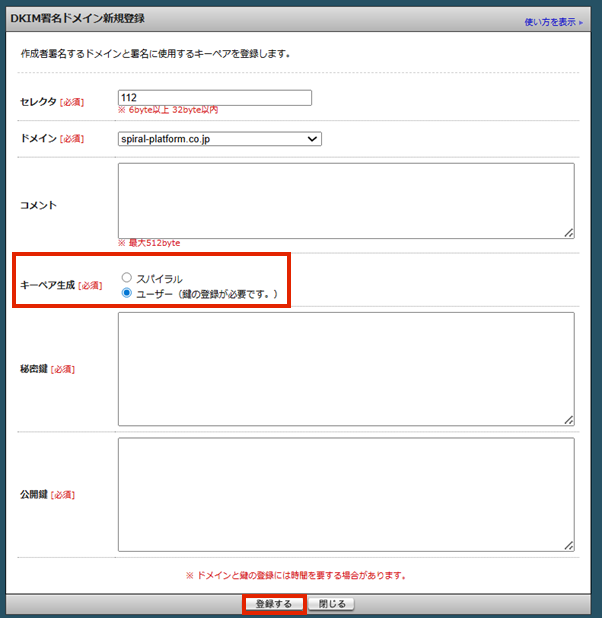Click the キーペア生成 field label
This screenshot has height=618, width=602.
(x=47, y=285)
